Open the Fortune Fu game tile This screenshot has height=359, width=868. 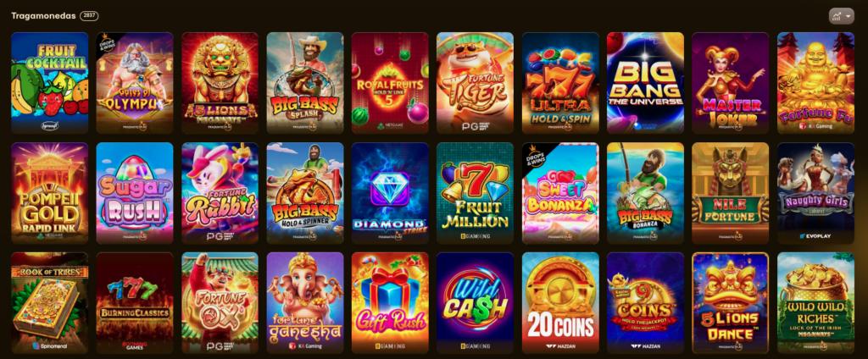[815, 83]
